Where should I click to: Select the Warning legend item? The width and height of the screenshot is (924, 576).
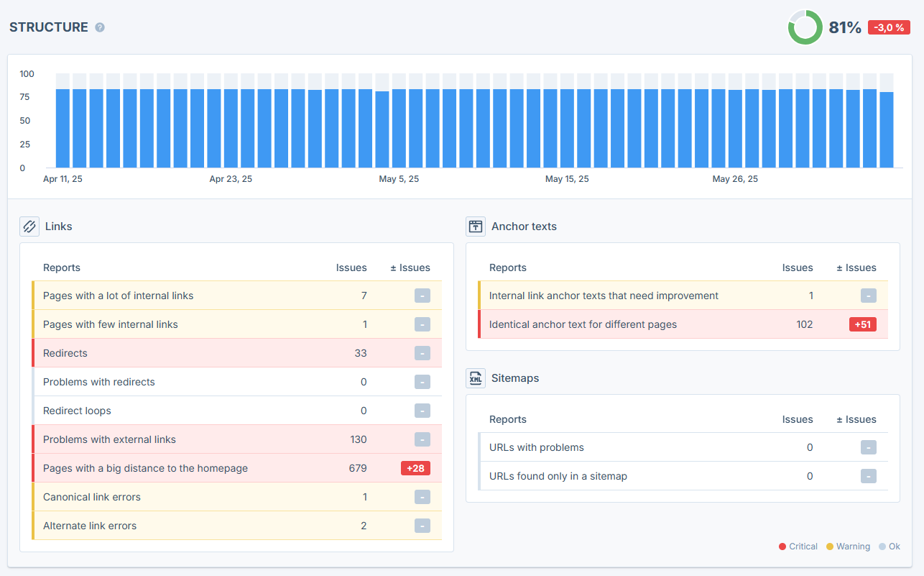[x=848, y=547]
